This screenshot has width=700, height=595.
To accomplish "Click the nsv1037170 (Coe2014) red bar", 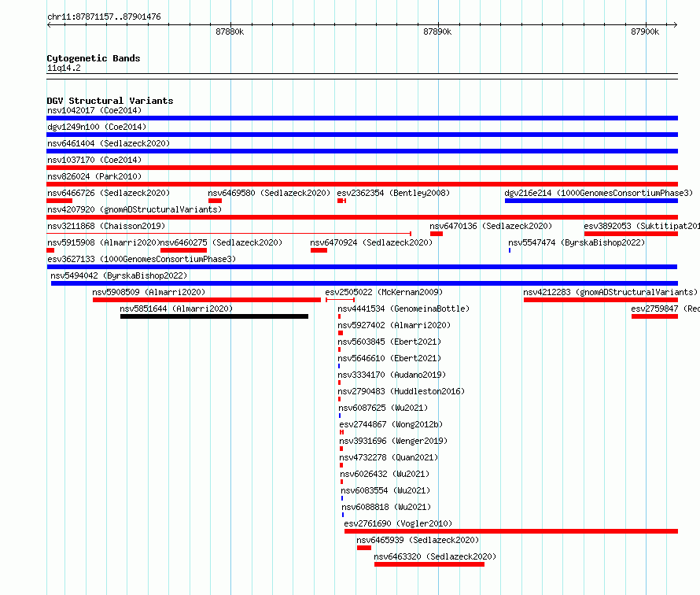I will [x=362, y=168].
